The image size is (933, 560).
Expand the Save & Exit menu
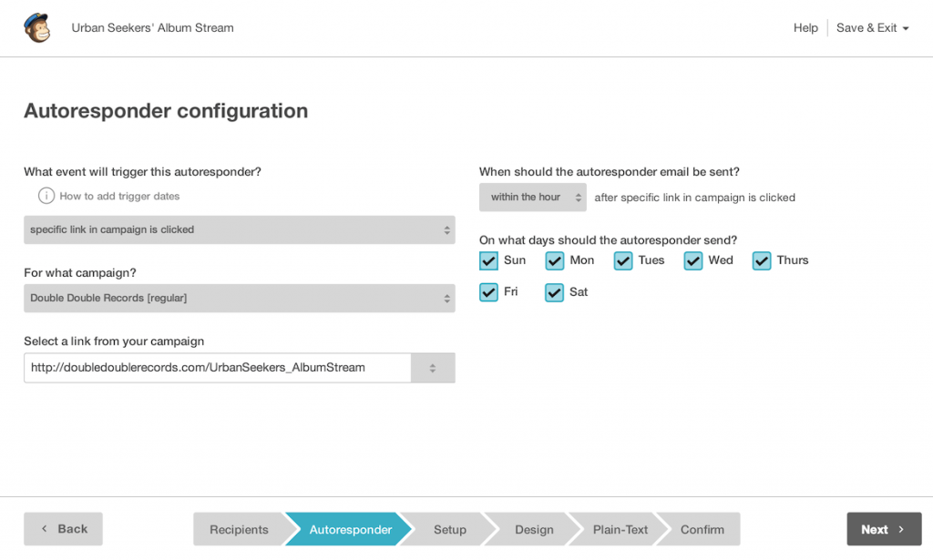(x=872, y=28)
